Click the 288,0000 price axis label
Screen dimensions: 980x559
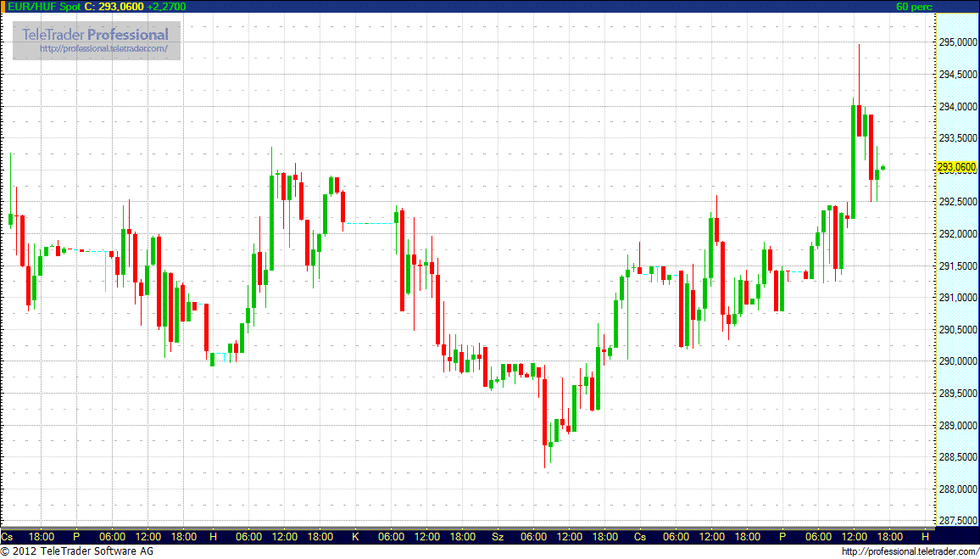[957, 489]
